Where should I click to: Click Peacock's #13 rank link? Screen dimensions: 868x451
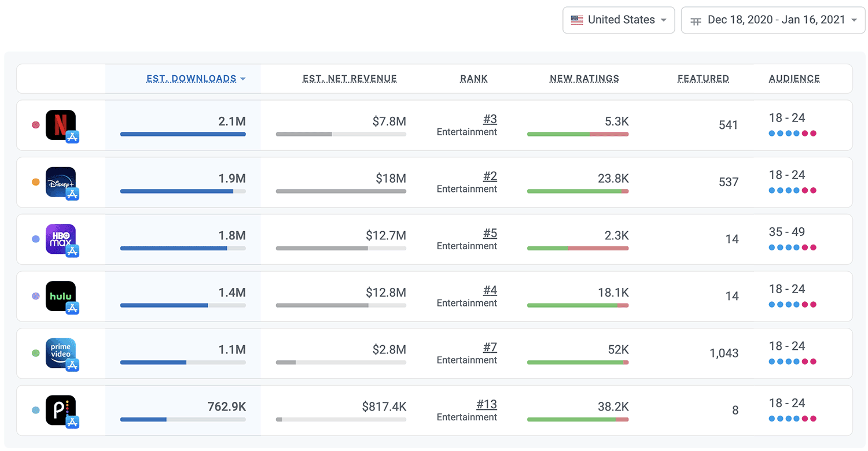point(487,404)
